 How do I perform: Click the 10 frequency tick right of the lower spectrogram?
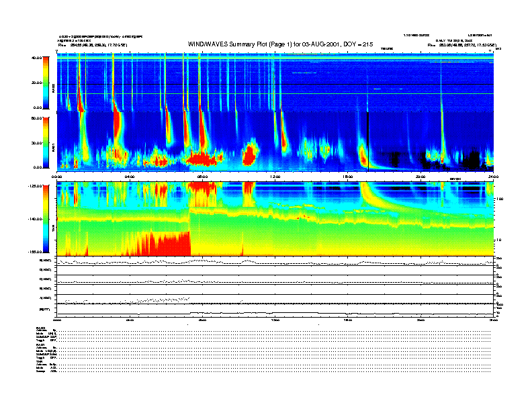pyautogui.click(x=499, y=240)
